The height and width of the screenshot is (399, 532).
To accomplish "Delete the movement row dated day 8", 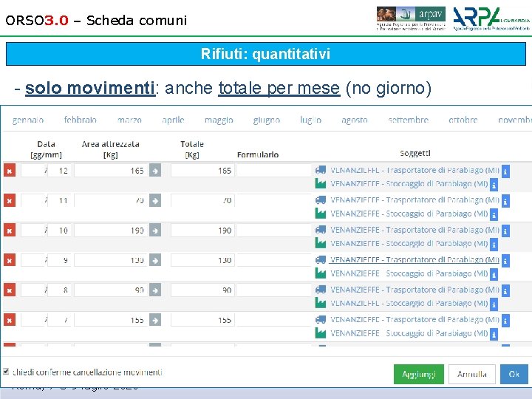I will 10,290.
